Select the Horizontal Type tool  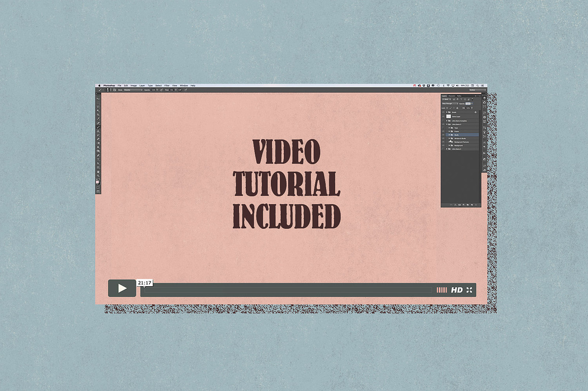tap(98, 159)
